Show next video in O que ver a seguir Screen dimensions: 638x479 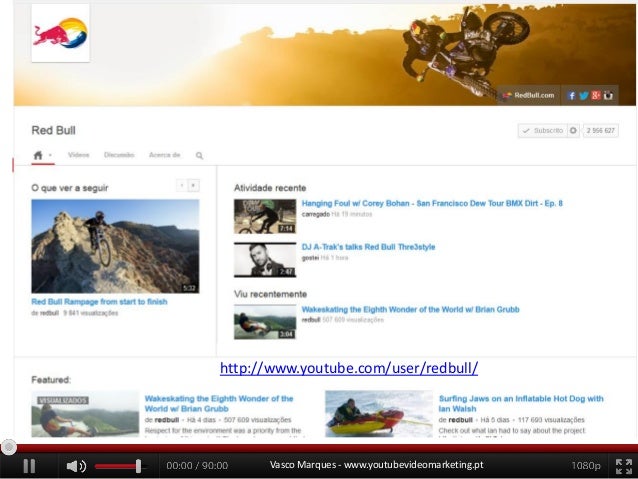coord(194,186)
